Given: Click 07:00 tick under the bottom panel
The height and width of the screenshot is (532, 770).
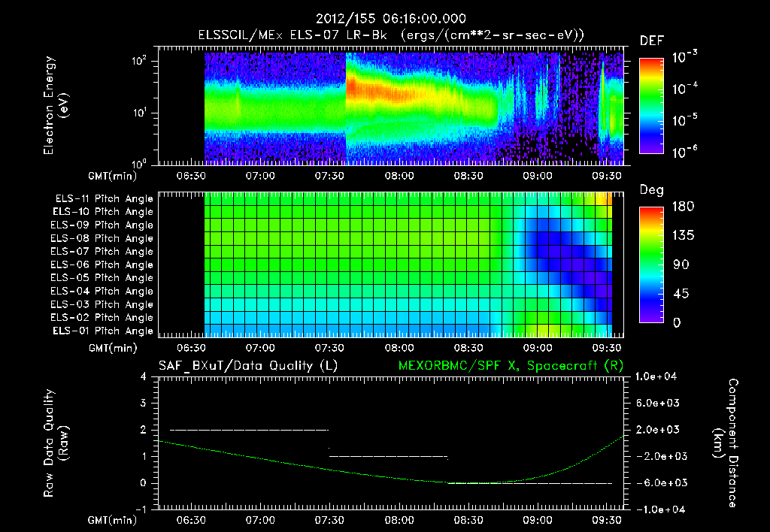Looking at the screenshot, I should [x=259, y=520].
